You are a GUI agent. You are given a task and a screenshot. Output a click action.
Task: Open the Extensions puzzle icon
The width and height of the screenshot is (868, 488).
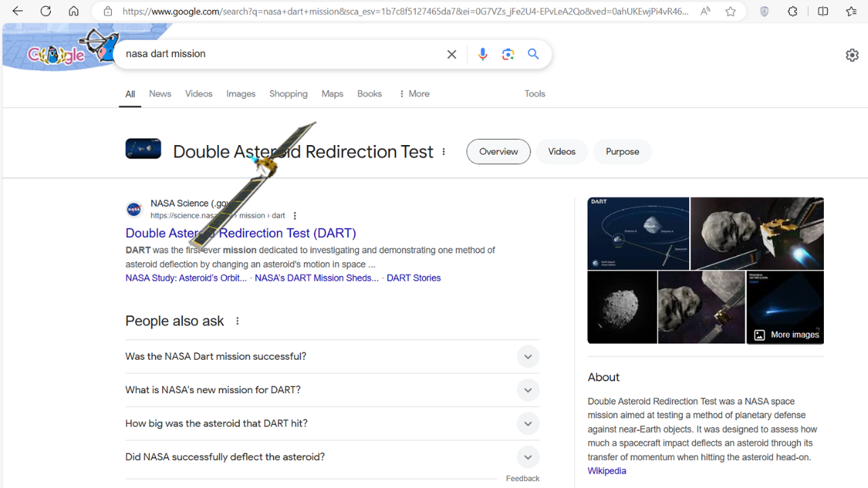[793, 12]
